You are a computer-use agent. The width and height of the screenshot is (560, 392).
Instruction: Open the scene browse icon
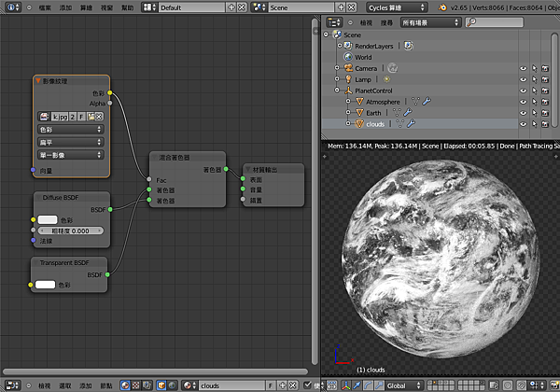tap(259, 7)
